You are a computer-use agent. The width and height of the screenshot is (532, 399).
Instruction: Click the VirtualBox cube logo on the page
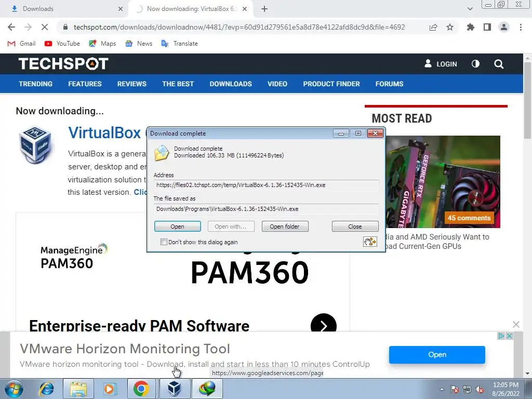[x=35, y=144]
